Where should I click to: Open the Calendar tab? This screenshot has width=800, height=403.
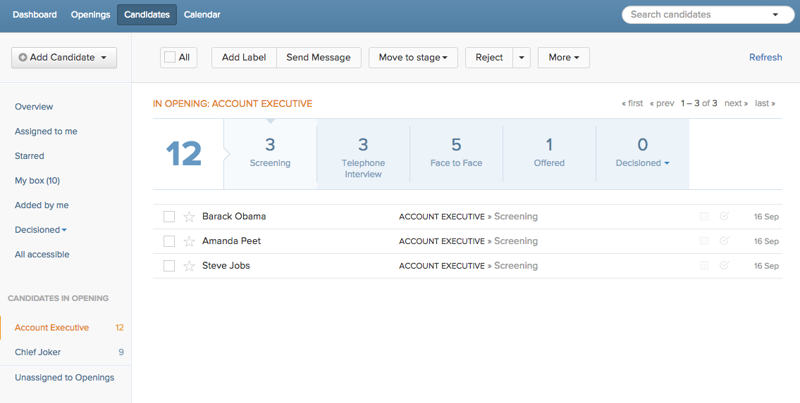202,15
